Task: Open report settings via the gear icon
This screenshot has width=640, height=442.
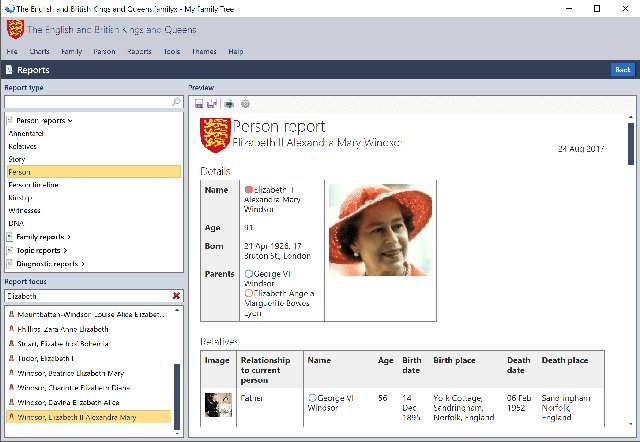Action: point(245,104)
